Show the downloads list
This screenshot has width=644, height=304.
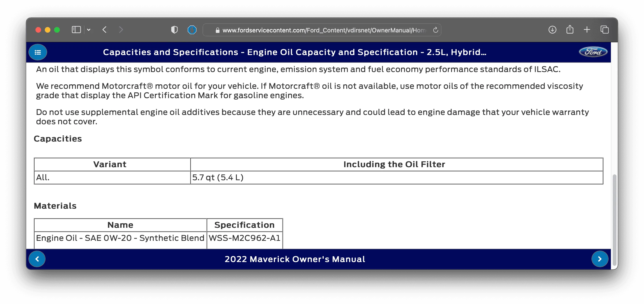click(552, 30)
